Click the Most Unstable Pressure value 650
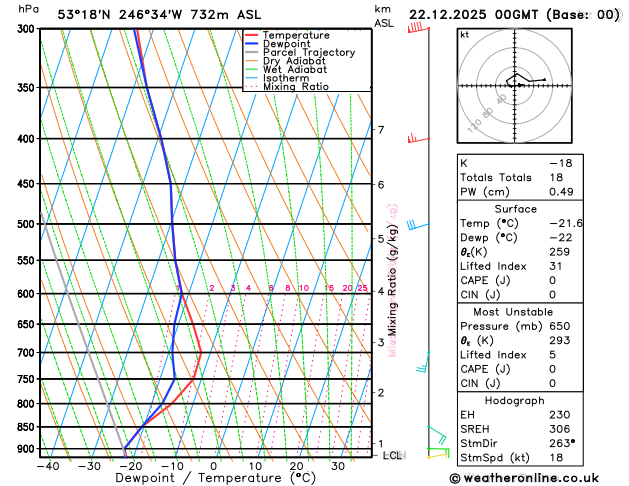The height and width of the screenshot is (486, 629). pos(560,326)
